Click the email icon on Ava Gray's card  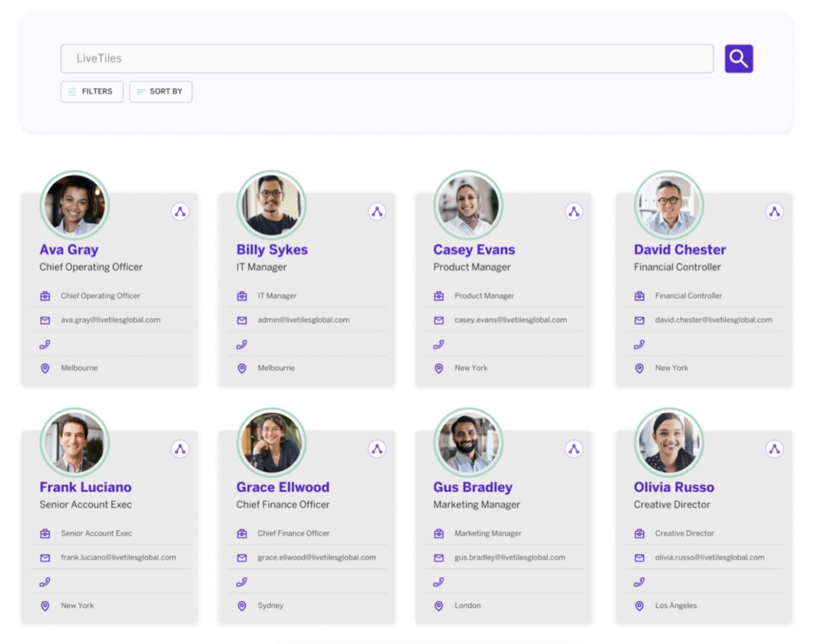(45, 320)
